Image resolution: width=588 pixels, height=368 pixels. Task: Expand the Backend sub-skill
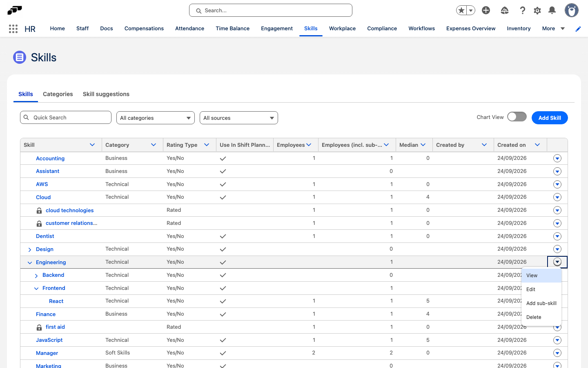36,276
